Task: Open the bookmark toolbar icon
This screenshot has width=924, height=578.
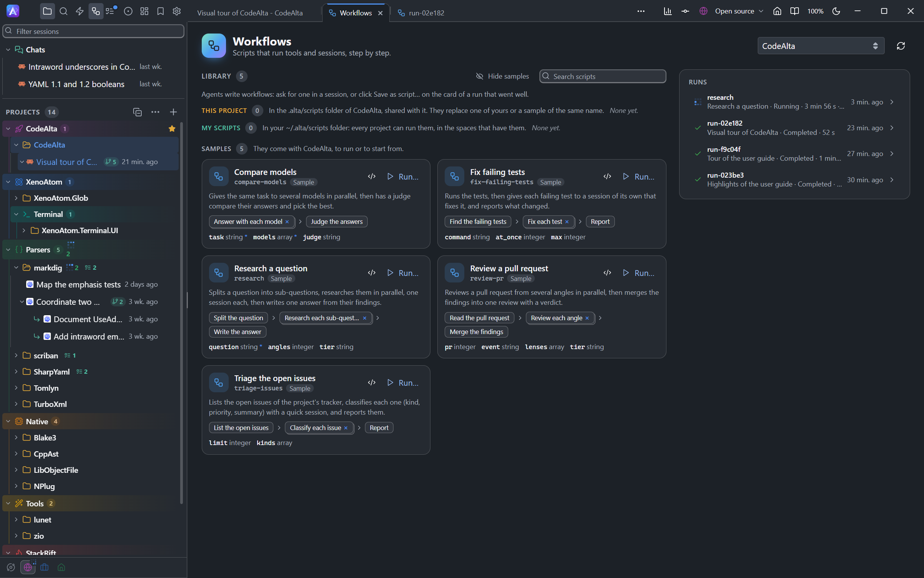Action: pos(161,12)
